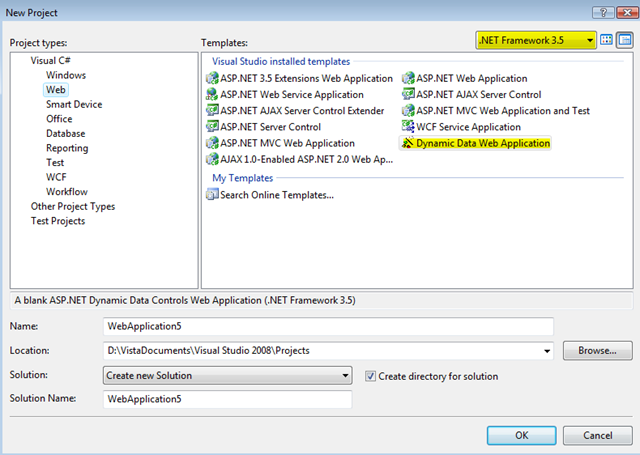Select the Web project type
Viewport: 640px width, 455px height.
[x=56, y=90]
